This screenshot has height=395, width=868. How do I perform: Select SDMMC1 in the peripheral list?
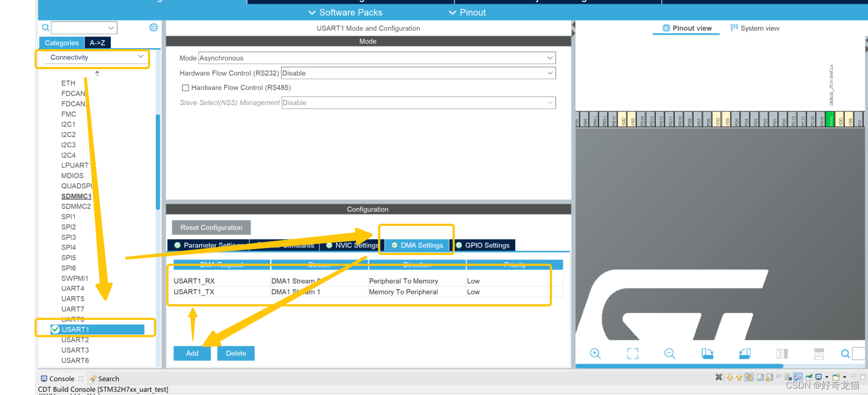click(76, 196)
